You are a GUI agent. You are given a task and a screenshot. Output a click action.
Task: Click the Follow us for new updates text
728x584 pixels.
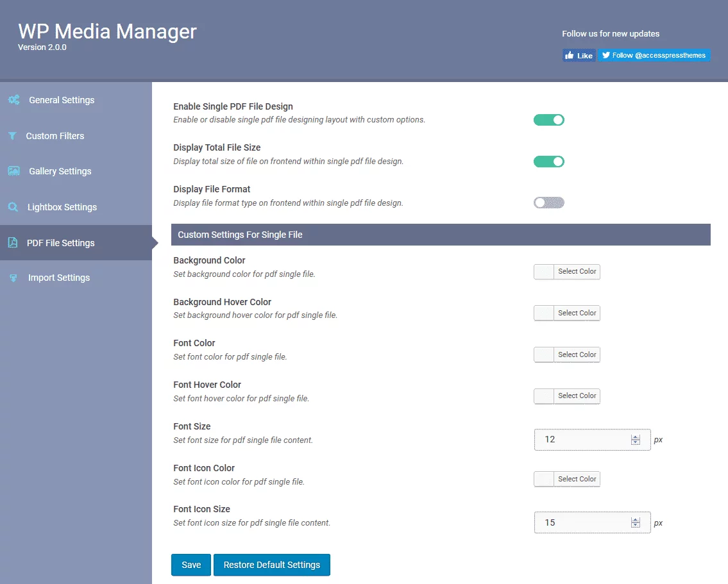click(611, 34)
